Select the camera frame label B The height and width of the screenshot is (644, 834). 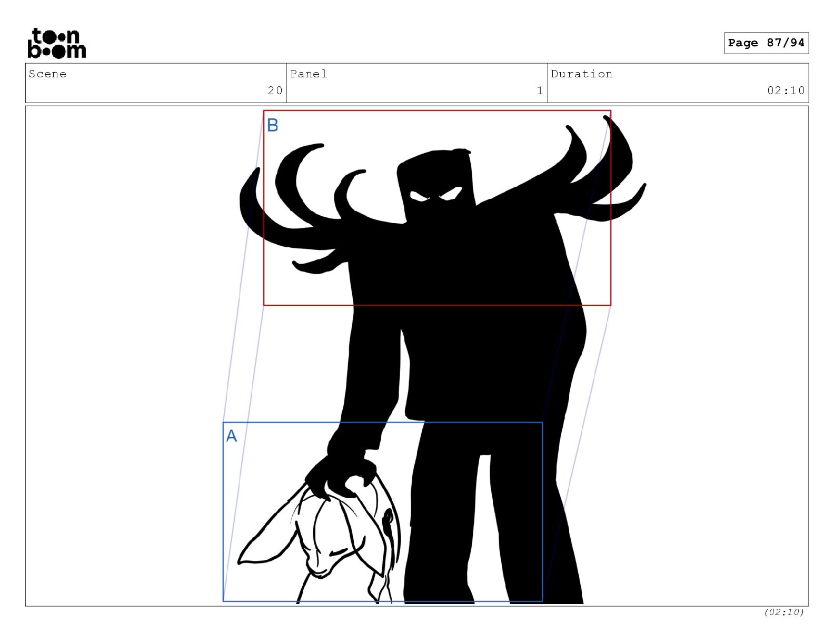point(273,125)
